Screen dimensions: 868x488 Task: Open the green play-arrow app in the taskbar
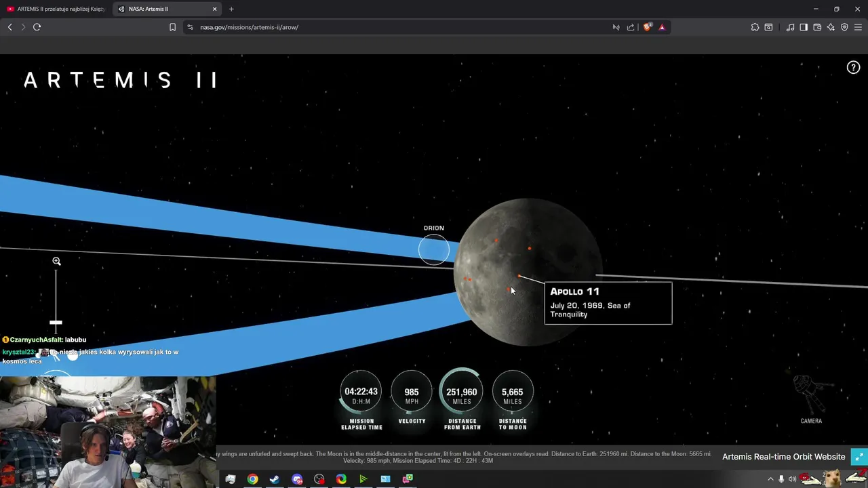(363, 479)
